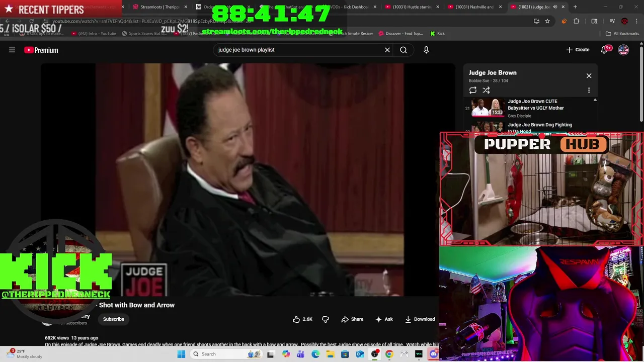The width and height of the screenshot is (644, 362).
Task: Open weather widget showing 29°F
Action: coord(25,354)
